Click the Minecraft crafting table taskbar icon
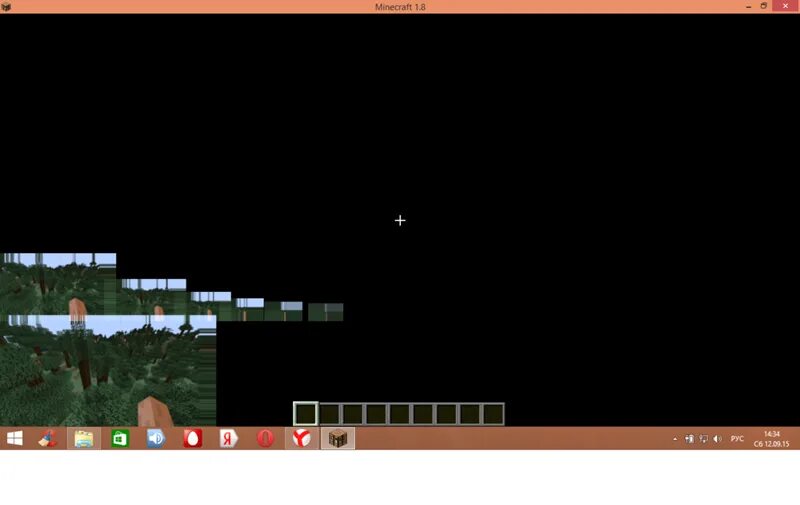800x505 pixels. [x=338, y=438]
